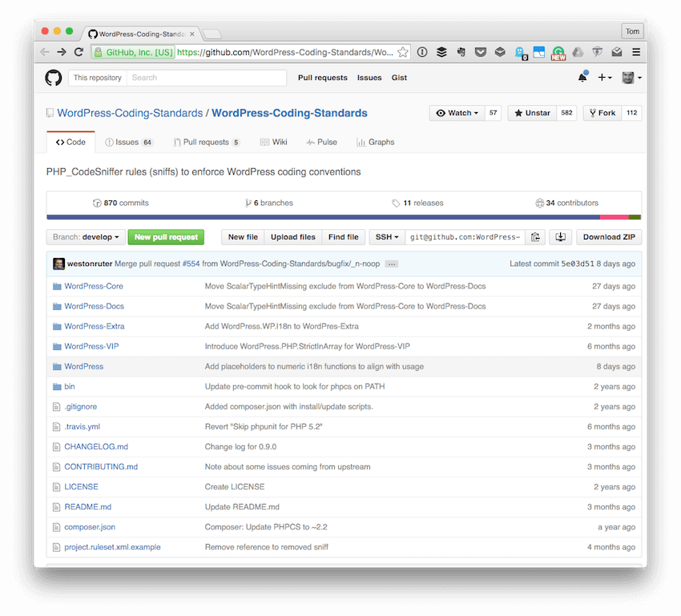Click the mail checker extension icon

(x=617, y=52)
